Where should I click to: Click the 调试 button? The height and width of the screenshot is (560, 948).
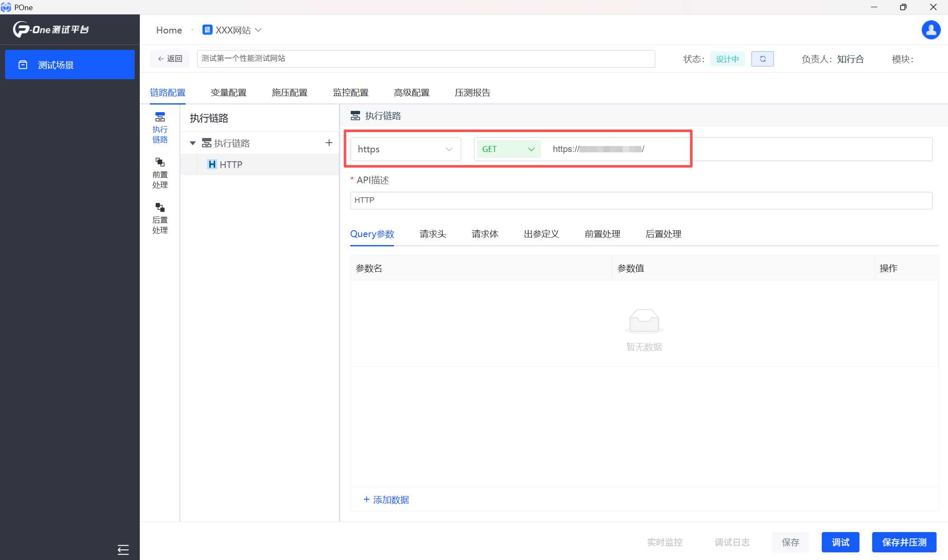(x=840, y=542)
